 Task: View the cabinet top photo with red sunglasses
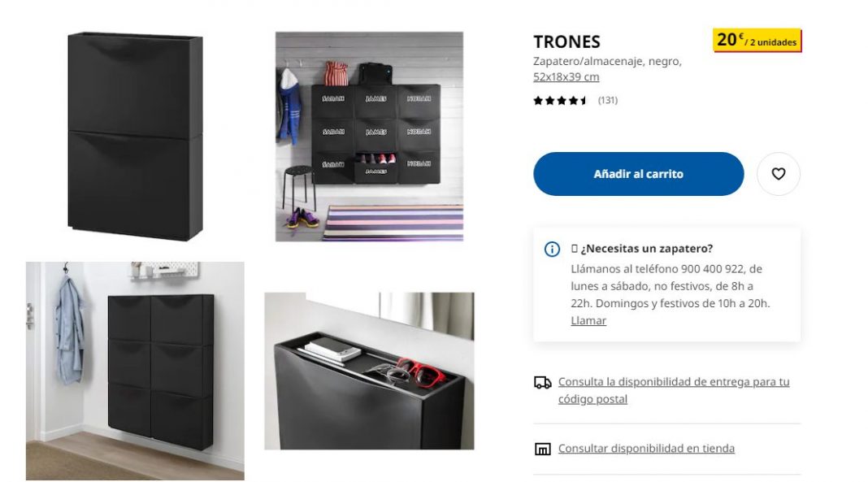click(x=369, y=371)
